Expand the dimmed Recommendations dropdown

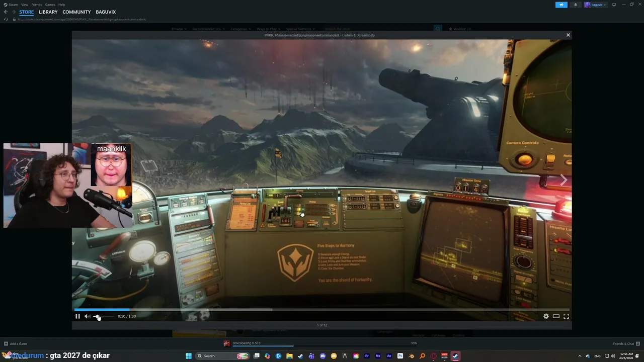pos(208,29)
